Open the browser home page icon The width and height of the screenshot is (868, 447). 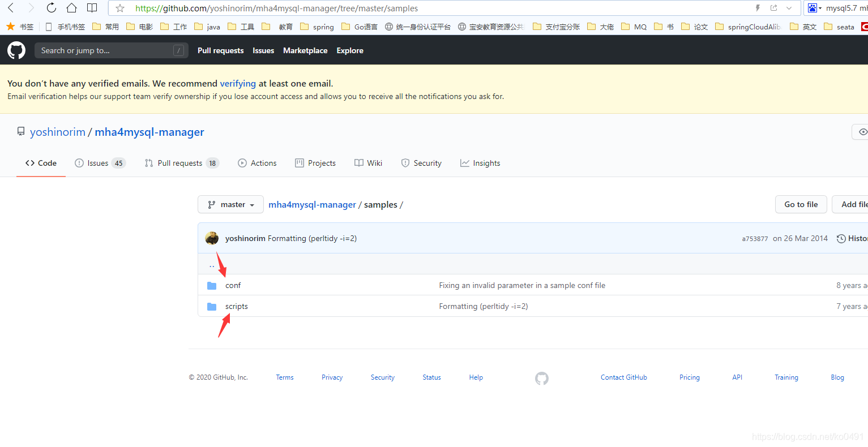(x=71, y=8)
